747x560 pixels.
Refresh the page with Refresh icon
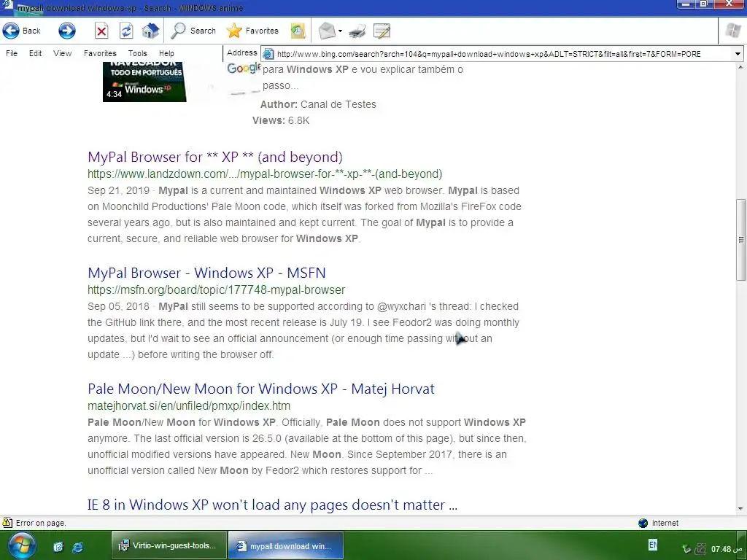[126, 31]
